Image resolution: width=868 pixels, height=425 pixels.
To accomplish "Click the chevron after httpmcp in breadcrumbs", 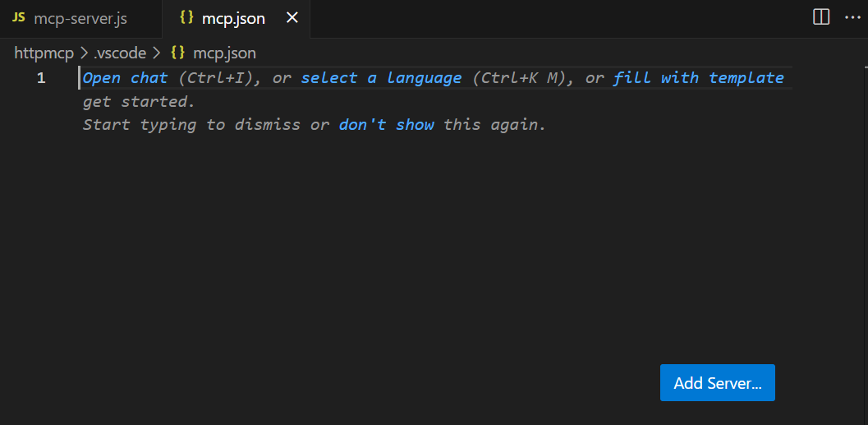I will [84, 53].
